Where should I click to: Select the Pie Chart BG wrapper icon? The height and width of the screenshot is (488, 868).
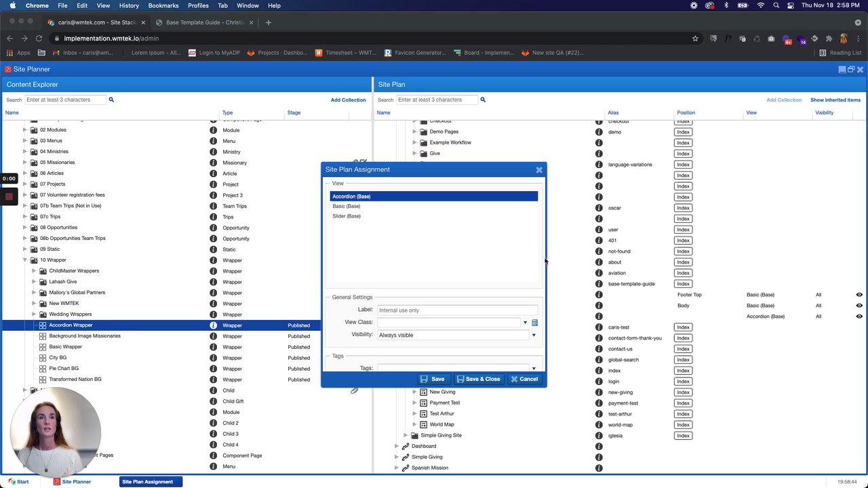(43, 369)
